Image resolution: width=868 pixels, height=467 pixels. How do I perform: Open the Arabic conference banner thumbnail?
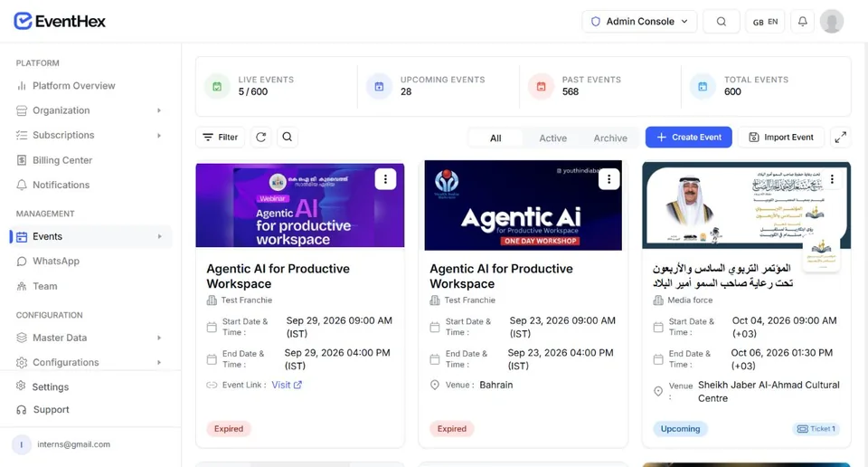coord(746,205)
